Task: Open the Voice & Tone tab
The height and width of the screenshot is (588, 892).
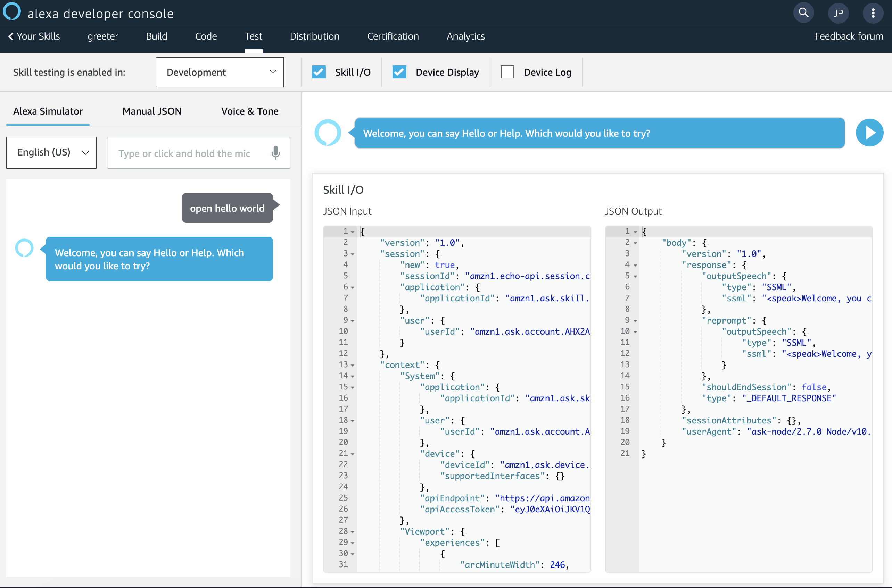Action: coord(249,111)
